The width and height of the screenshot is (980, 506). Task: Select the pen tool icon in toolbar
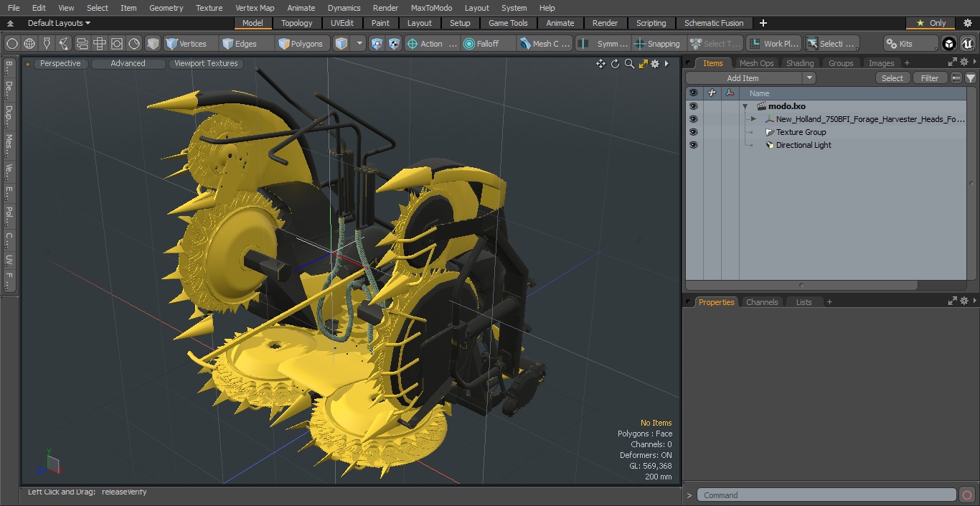47,44
